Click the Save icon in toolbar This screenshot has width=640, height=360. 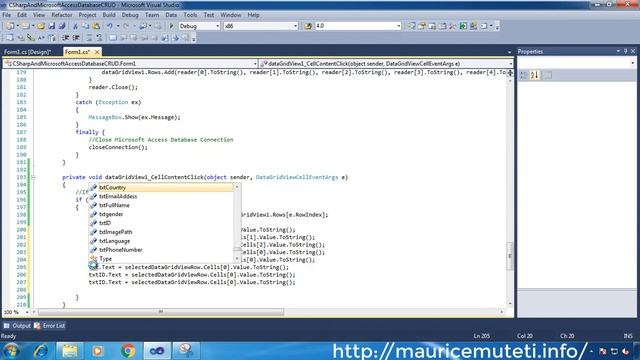coord(51,26)
